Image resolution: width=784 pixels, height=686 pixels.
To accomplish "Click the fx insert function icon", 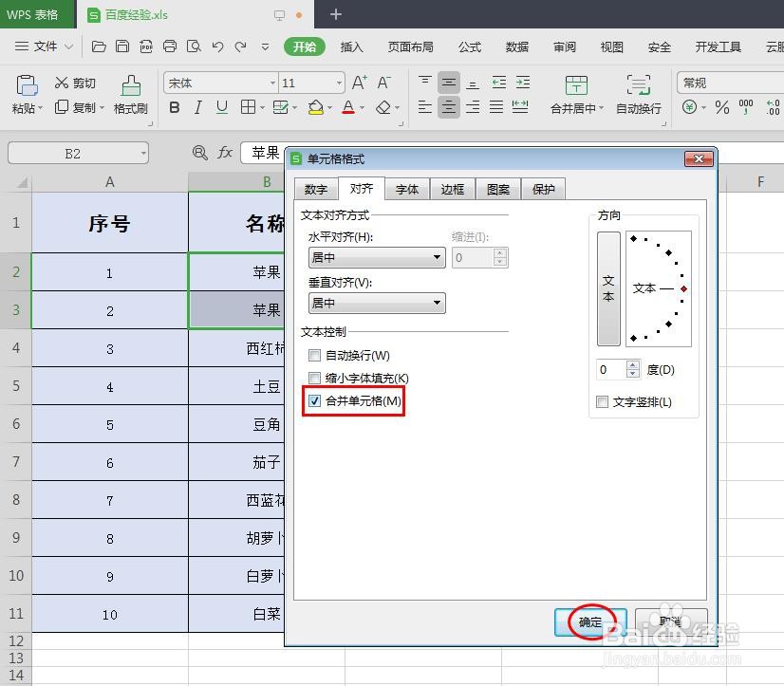I will (224, 153).
